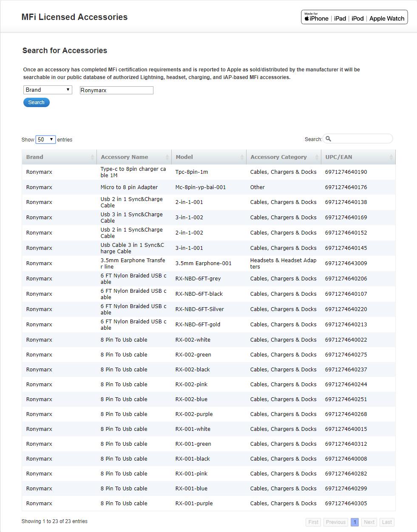This screenshot has width=417, height=532.
Task: Select model RX-001-white
Action: point(193,429)
